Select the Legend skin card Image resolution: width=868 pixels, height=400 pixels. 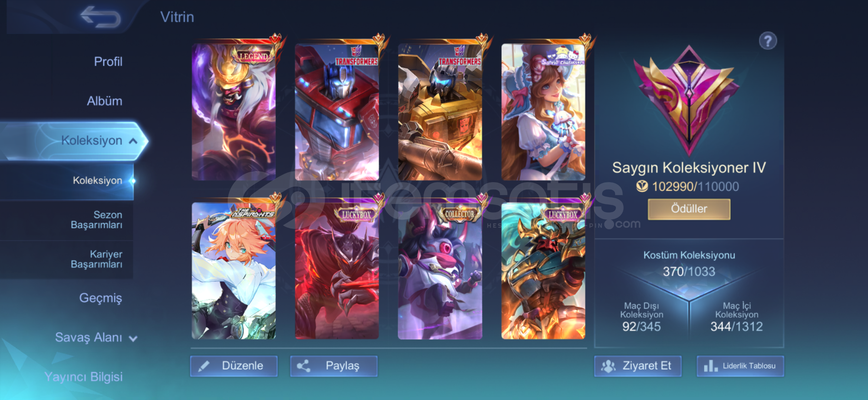pyautogui.click(x=234, y=111)
